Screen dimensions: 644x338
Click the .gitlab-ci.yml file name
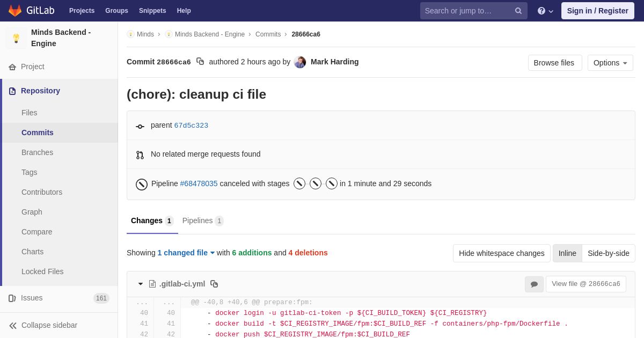point(182,284)
